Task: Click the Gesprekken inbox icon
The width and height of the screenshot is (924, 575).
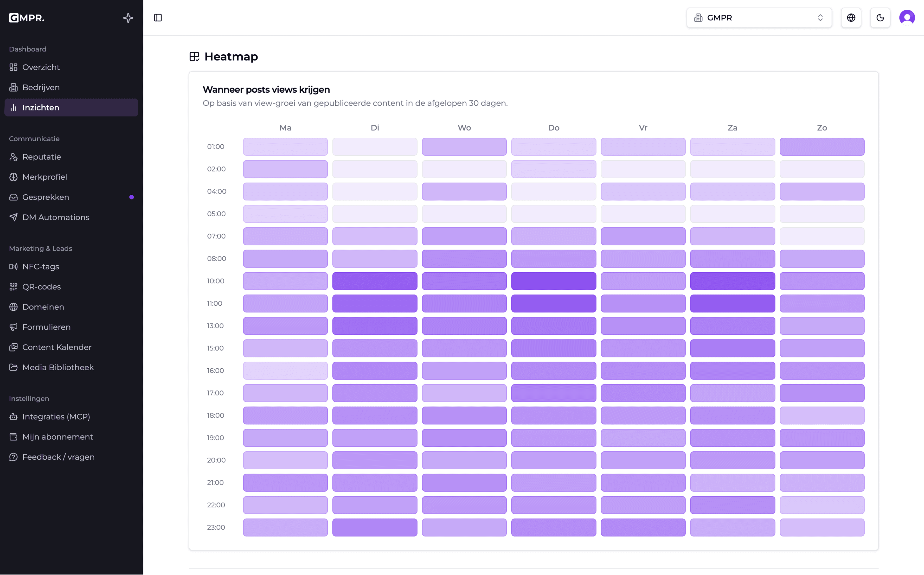Action: coord(14,197)
